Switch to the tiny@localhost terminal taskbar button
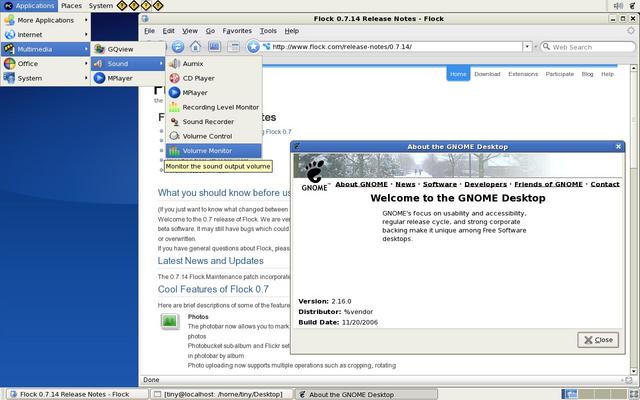The image size is (640, 400). coord(222,394)
